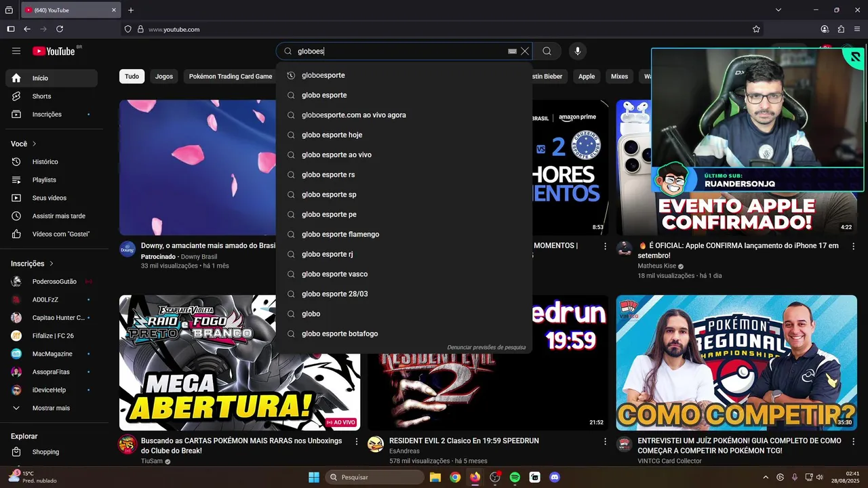
Task: Bookmark this page with the star icon
Action: (x=756, y=29)
